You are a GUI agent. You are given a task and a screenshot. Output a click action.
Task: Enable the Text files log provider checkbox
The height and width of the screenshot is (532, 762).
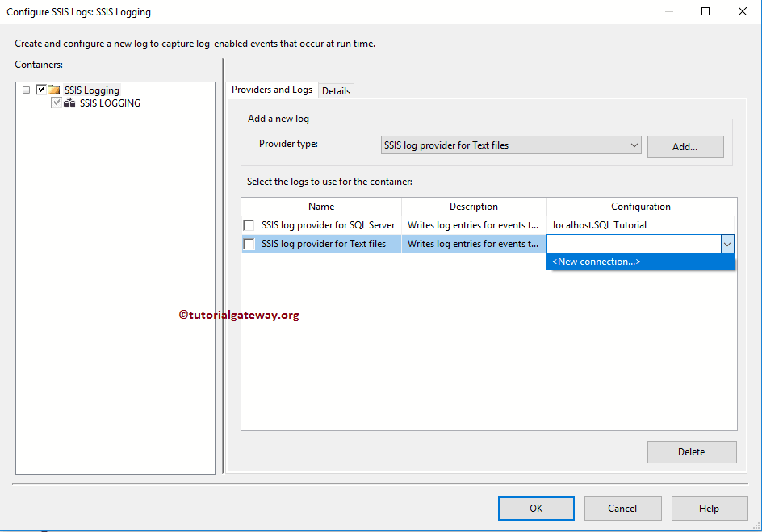click(x=249, y=244)
